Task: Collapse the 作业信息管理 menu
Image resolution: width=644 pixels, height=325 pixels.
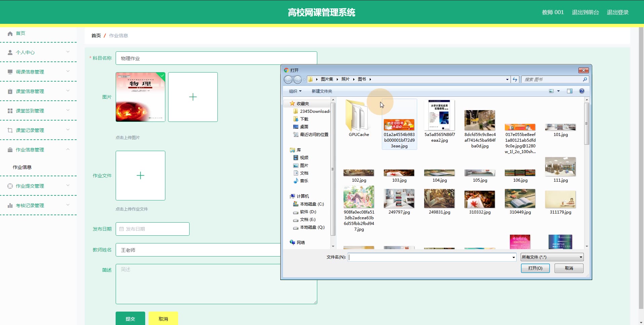Action: (39, 150)
